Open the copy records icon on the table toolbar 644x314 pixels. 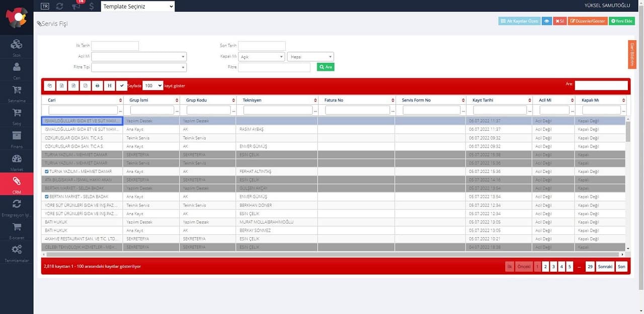(50, 85)
